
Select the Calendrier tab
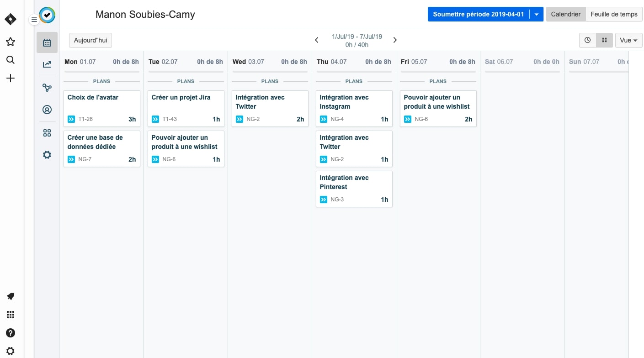click(x=565, y=14)
